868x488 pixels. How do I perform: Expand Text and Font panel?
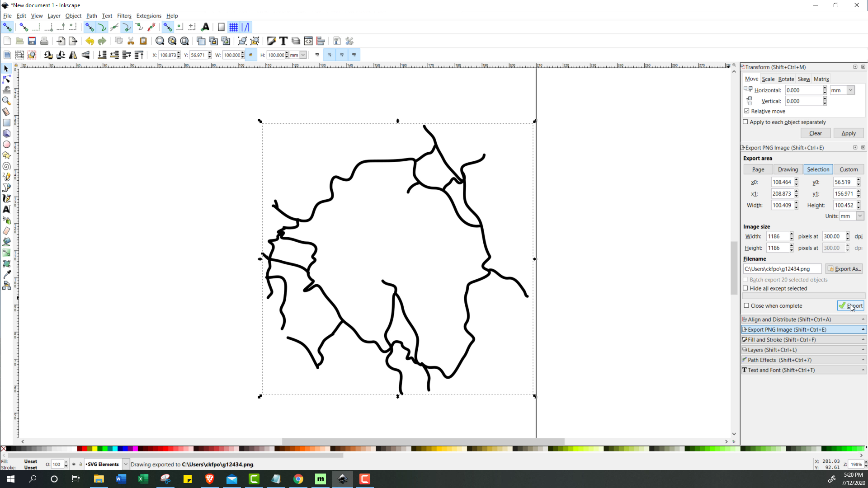804,370
